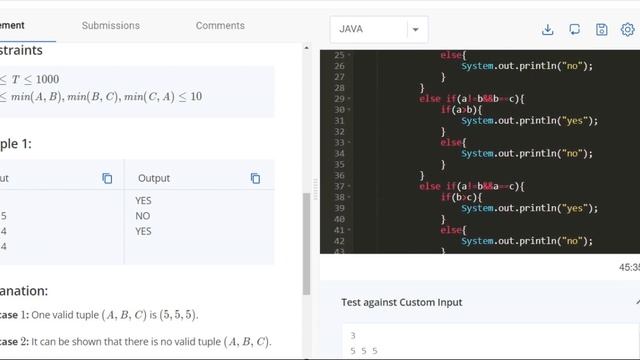Click the 'if(b>c){' code line
Image resolution: width=640 pixels, height=360 pixels.
(461, 197)
